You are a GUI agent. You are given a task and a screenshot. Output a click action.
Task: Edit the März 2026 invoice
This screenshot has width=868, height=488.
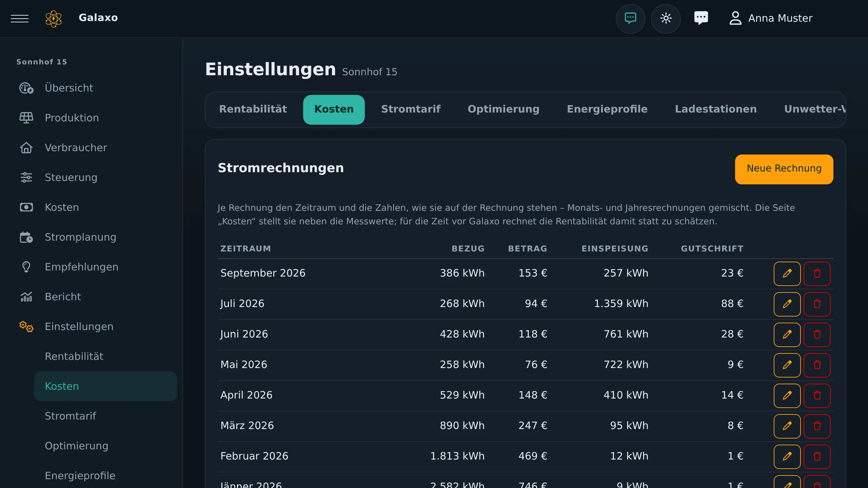787,426
